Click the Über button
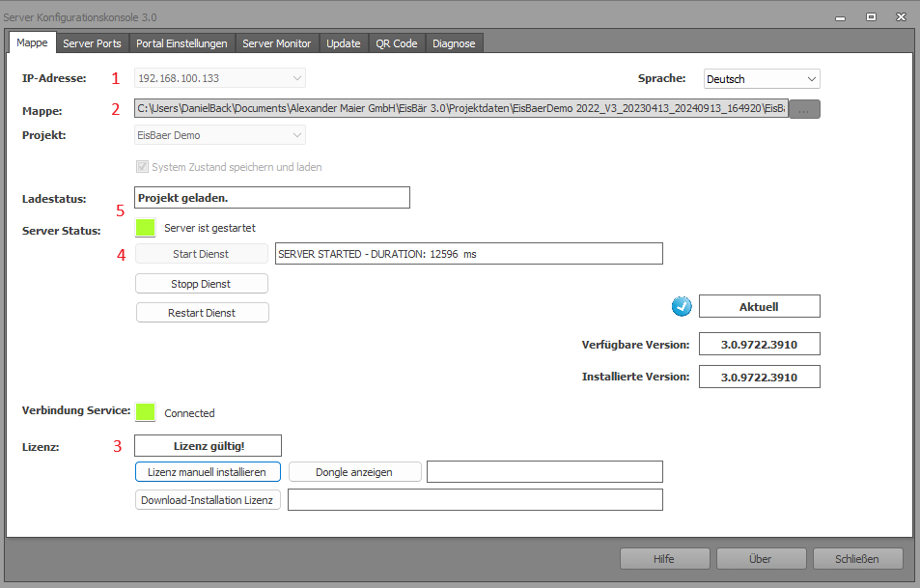Image resolution: width=920 pixels, height=588 pixels. point(761,559)
